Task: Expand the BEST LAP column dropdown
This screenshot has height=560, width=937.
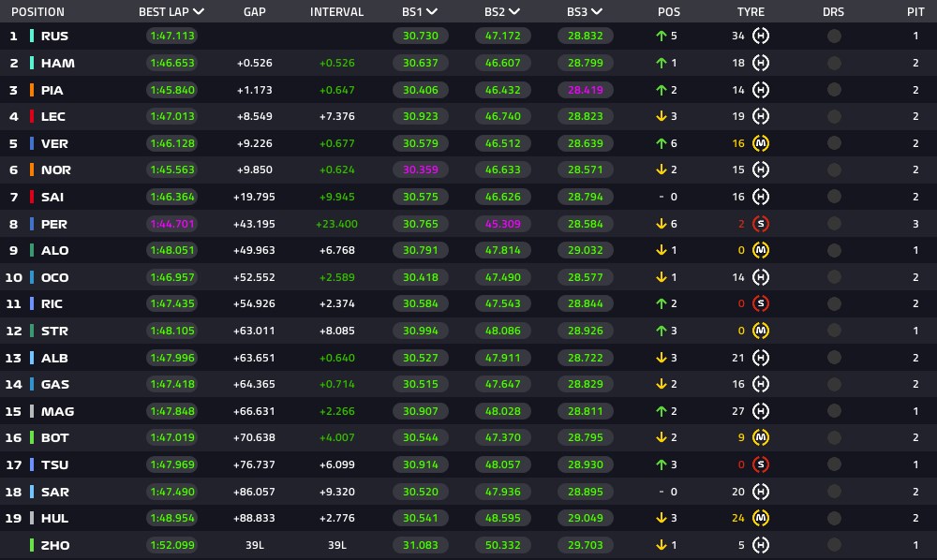Action: point(199,12)
